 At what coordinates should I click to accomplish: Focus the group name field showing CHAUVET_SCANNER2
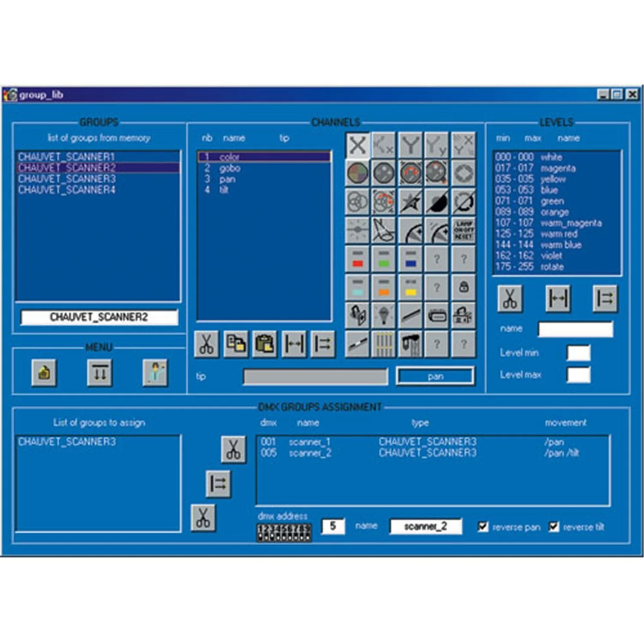coord(99,317)
